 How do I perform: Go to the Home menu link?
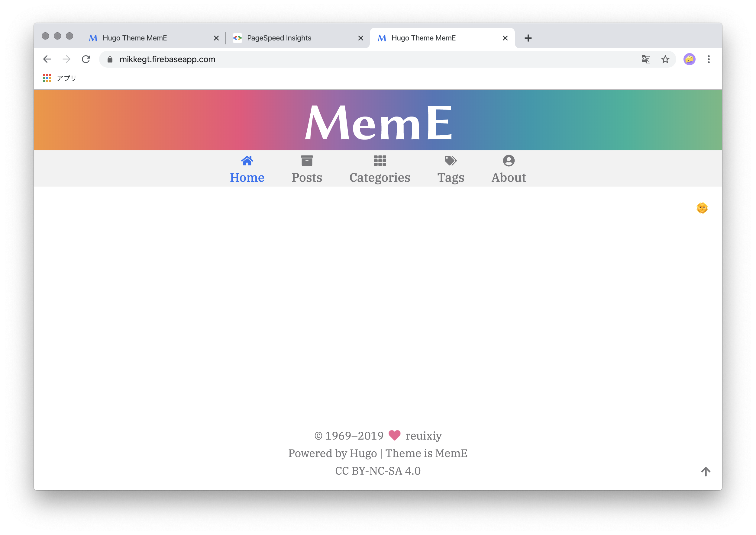(247, 178)
